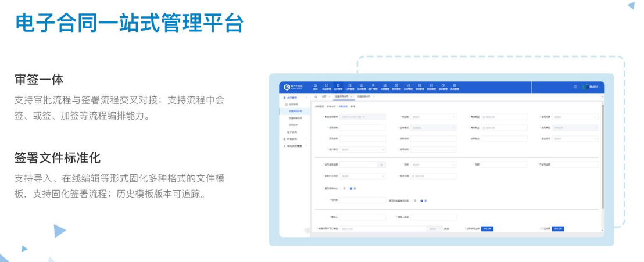Open 订单管理 in the top navigation bar
The height and width of the screenshot is (262, 644).
pyautogui.click(x=349, y=87)
